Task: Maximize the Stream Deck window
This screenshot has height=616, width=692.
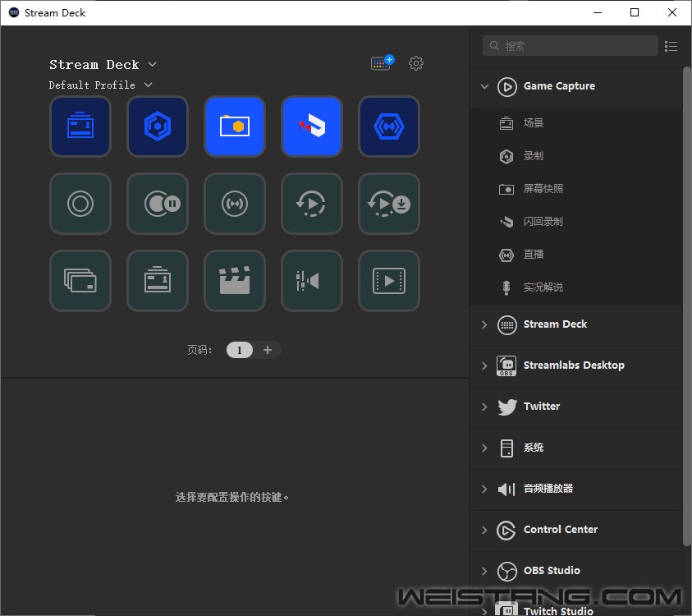Action: point(635,12)
